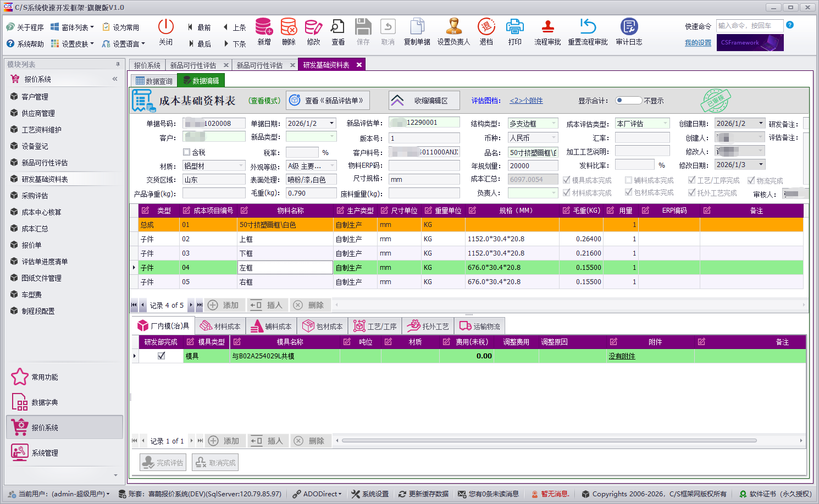Switch to the 工艺/工序 tab
This screenshot has height=504, width=819.
pos(375,326)
